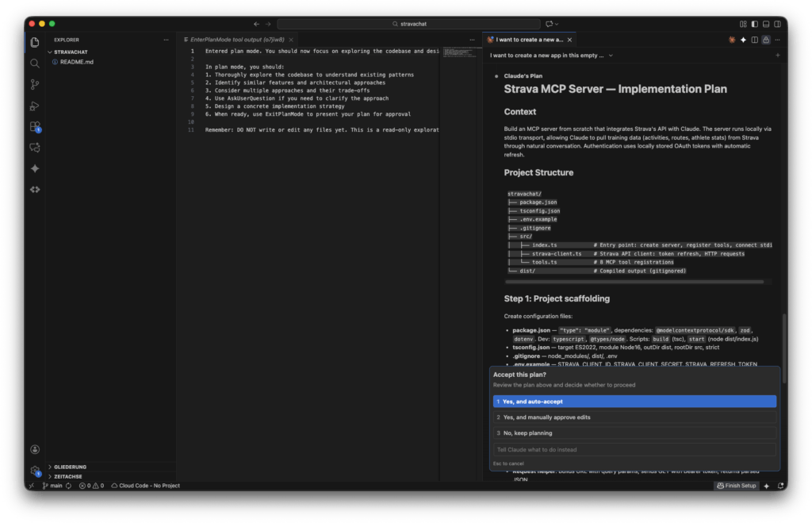Image resolution: width=812 pixels, height=523 pixels.
Task: Open Explorer views and more actions menu
Action: [x=167, y=40]
